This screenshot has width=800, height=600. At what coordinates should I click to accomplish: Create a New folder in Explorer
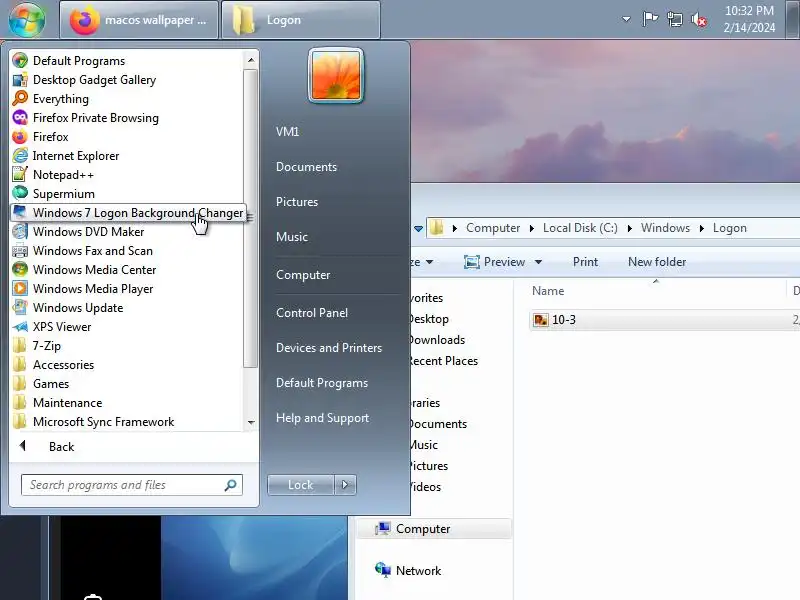coord(657,262)
